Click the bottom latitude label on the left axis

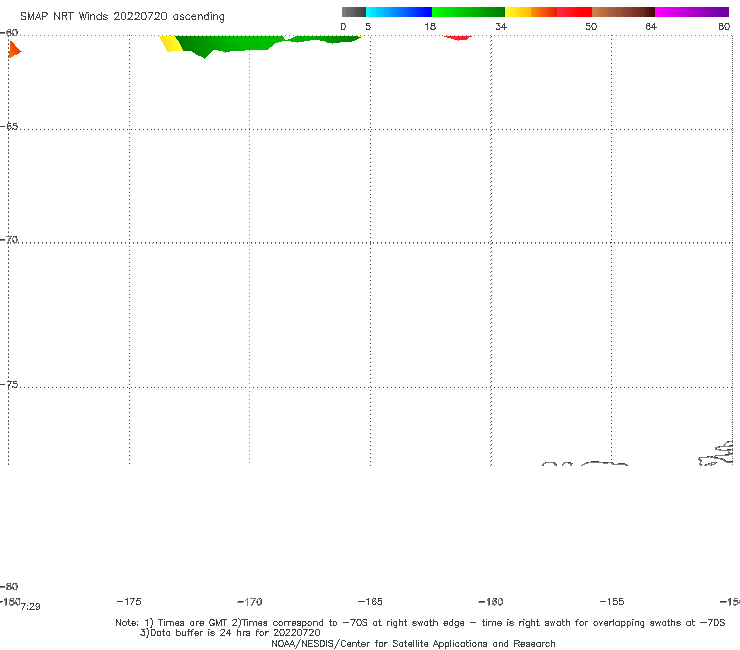(9, 586)
